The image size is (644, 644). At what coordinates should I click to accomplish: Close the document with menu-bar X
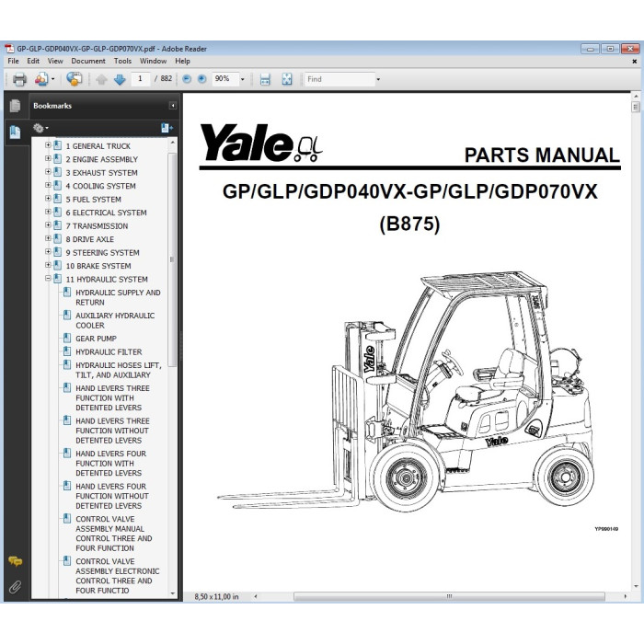(x=635, y=62)
